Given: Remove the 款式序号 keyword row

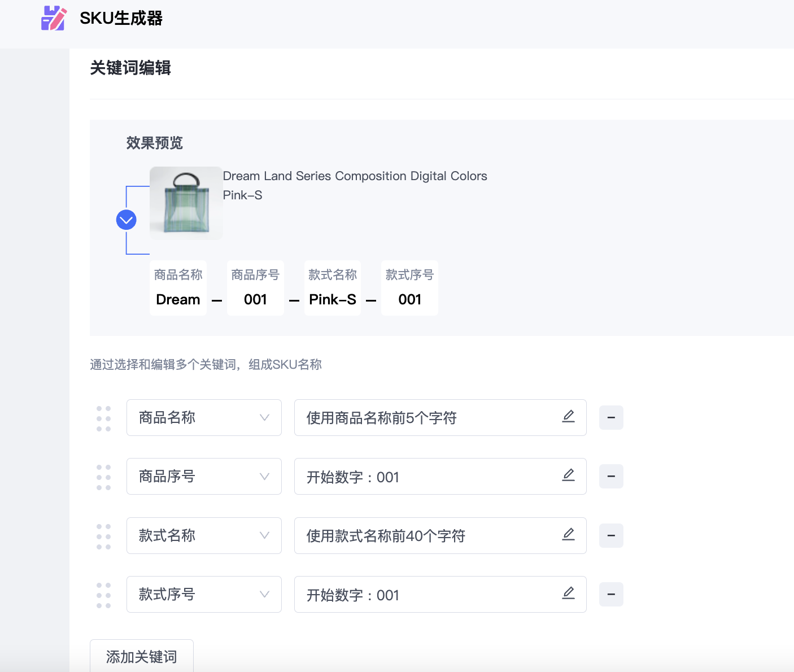Looking at the screenshot, I should pos(611,594).
